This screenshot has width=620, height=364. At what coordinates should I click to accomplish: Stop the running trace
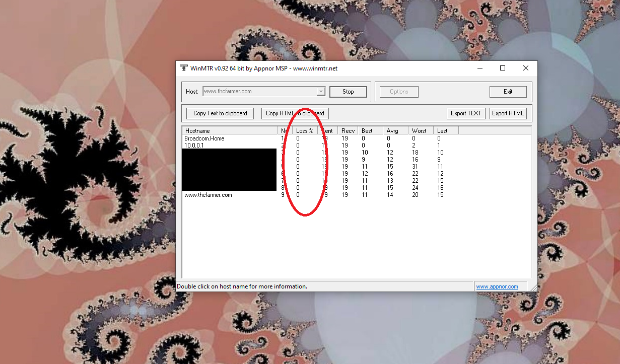(x=348, y=92)
